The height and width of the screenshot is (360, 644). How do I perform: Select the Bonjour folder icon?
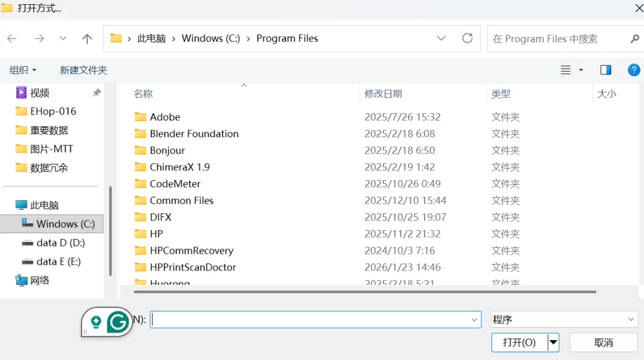tap(140, 150)
